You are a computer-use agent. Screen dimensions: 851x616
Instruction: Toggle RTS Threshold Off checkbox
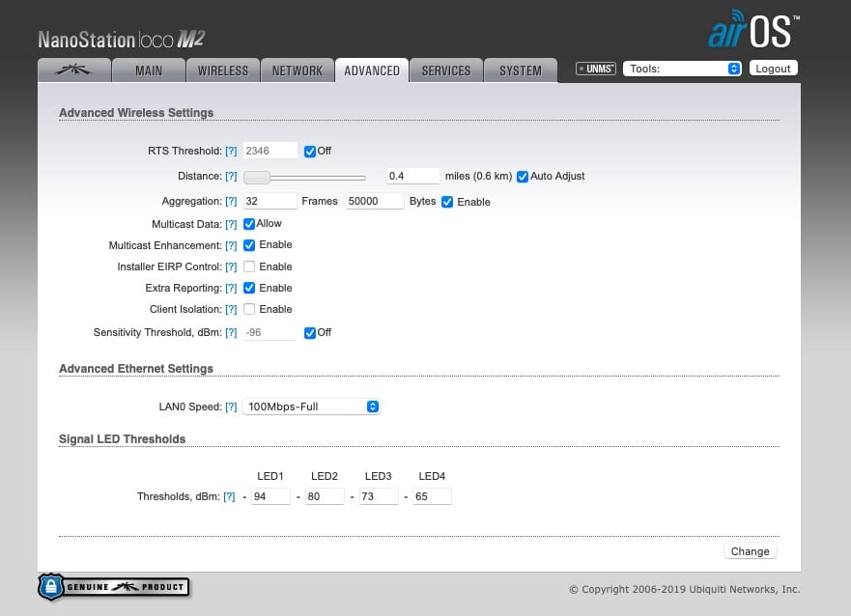[x=310, y=152]
